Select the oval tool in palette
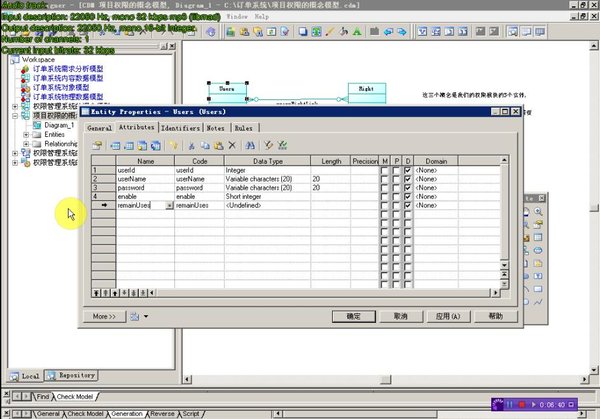 click(538, 250)
